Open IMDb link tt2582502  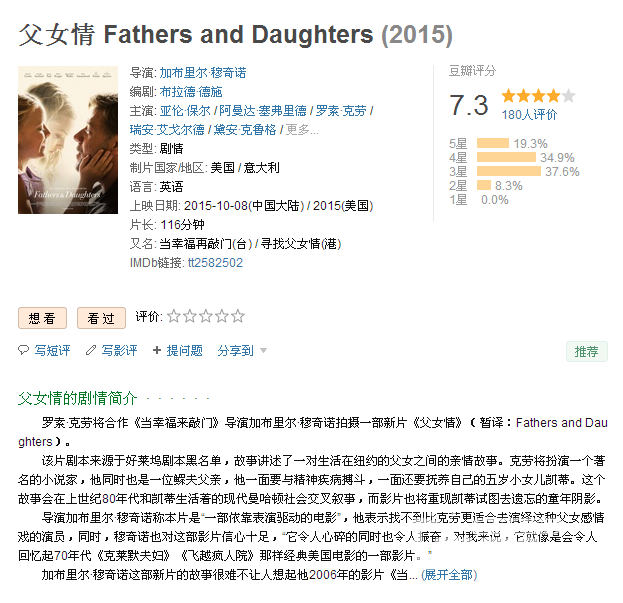point(215,263)
